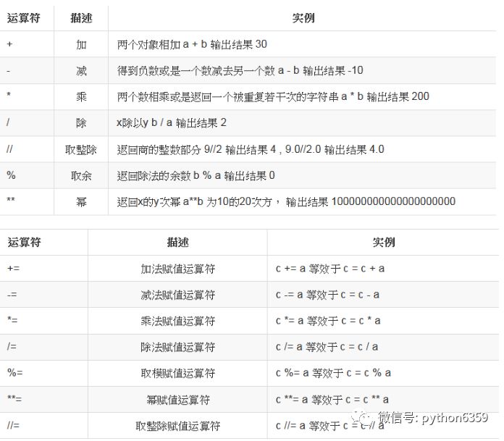Image resolution: width=504 pixels, height=441 pixels.
Task: Select the '取整除' description cell
Action: [81, 149]
